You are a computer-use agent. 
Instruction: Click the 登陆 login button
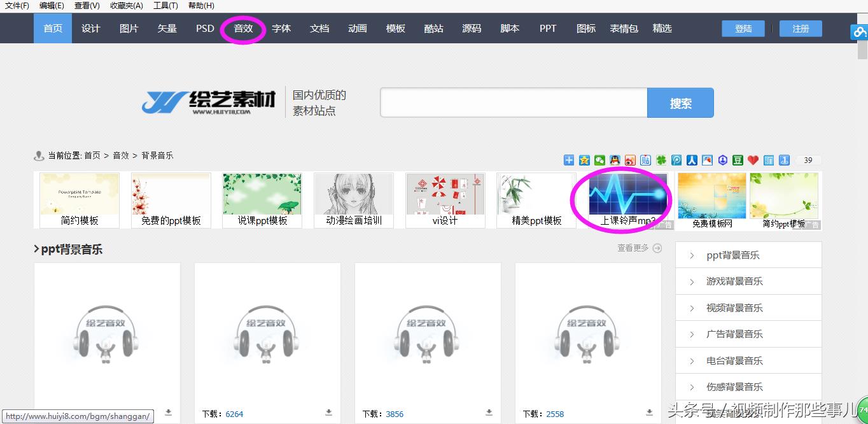point(743,29)
